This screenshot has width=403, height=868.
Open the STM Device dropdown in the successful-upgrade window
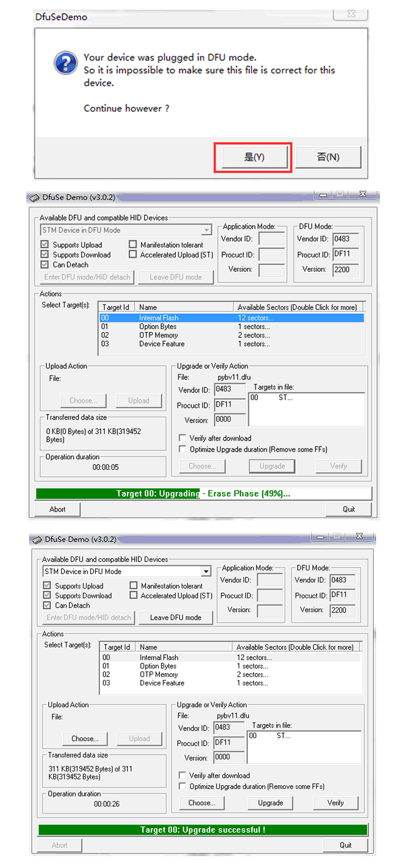coord(206,572)
